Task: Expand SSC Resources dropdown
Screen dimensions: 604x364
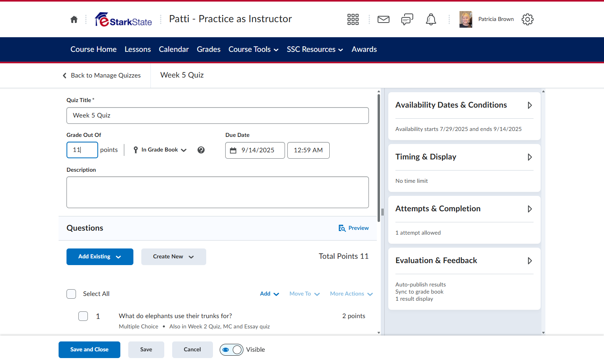Action: 315,49
